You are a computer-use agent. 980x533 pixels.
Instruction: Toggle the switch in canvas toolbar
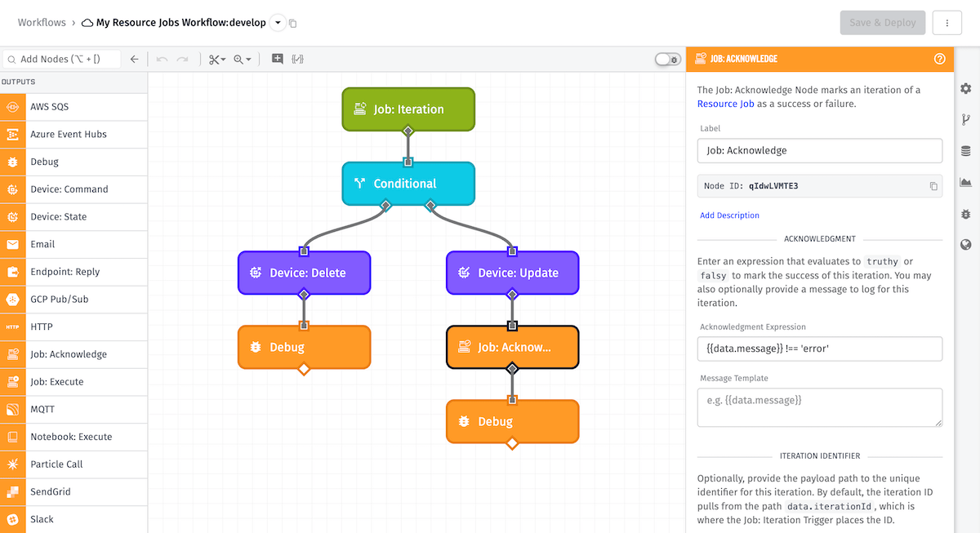point(668,59)
